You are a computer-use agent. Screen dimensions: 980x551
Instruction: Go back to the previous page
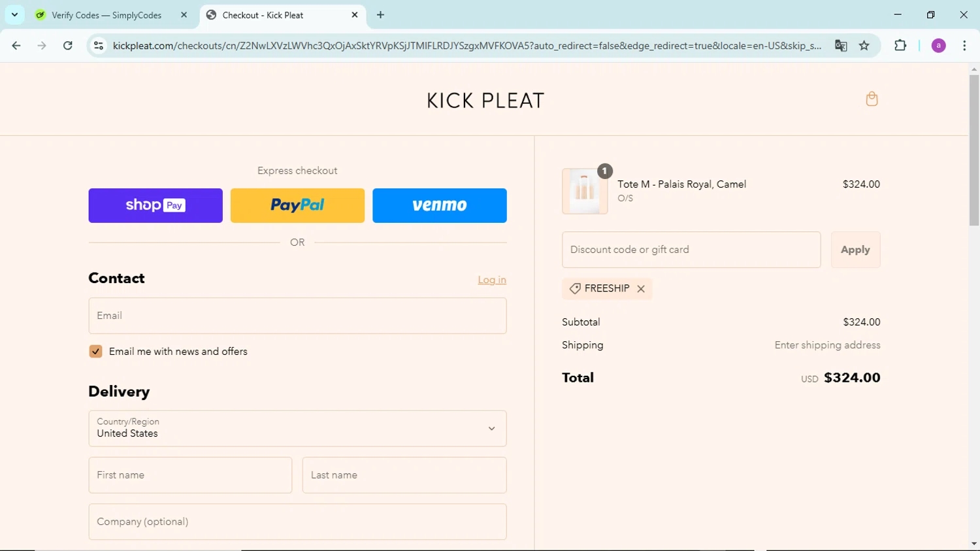16,46
